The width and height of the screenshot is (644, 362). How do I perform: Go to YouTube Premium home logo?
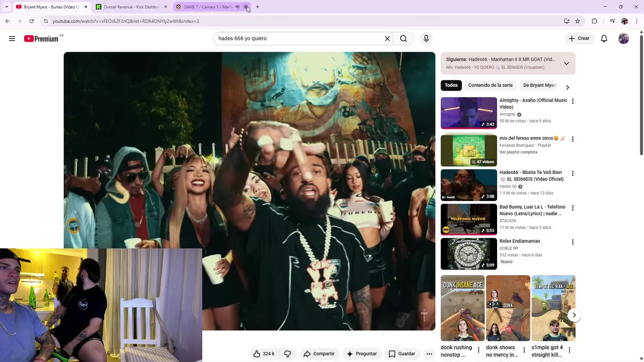41,39
